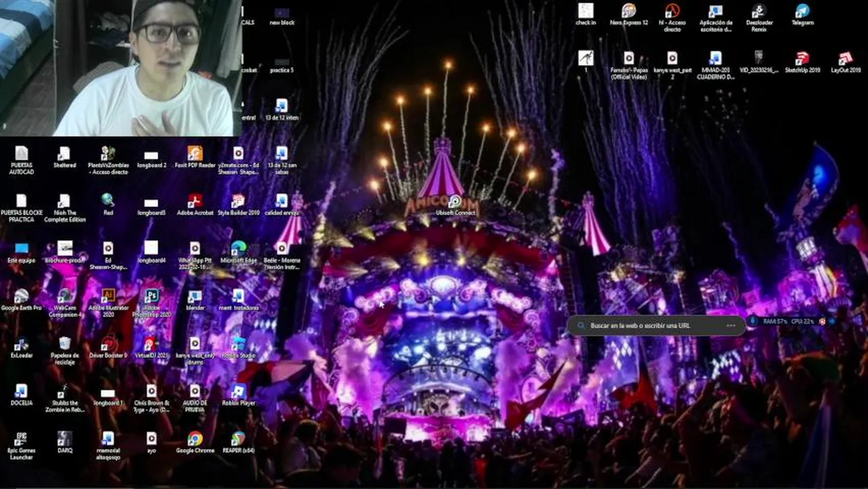Viewport: 868px width, 489px height.
Task: Open Style Builder 2019
Action: tap(238, 204)
